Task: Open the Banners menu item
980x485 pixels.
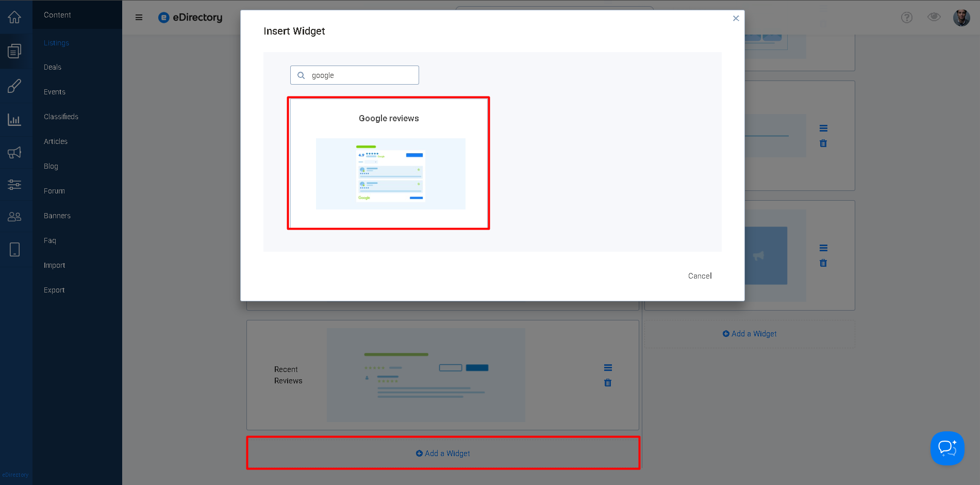Action: [x=57, y=216]
